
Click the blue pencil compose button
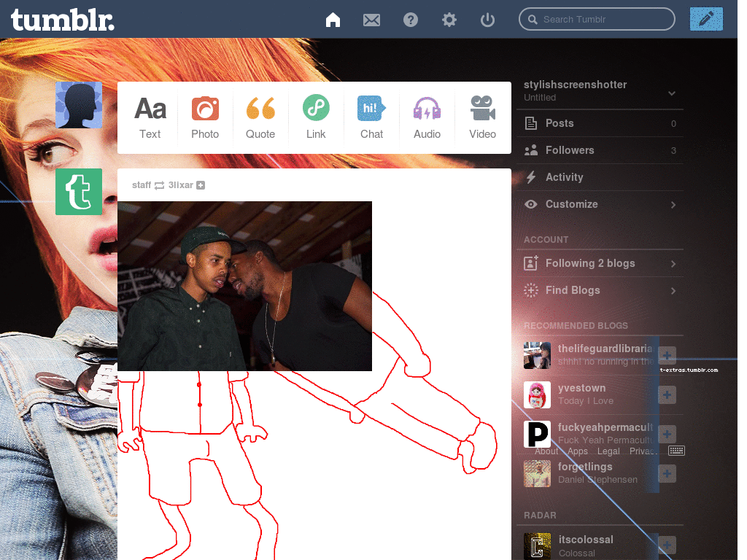coord(706,19)
